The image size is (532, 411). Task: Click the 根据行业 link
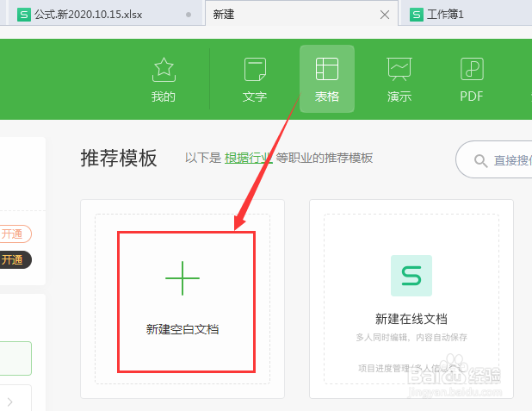(x=249, y=158)
